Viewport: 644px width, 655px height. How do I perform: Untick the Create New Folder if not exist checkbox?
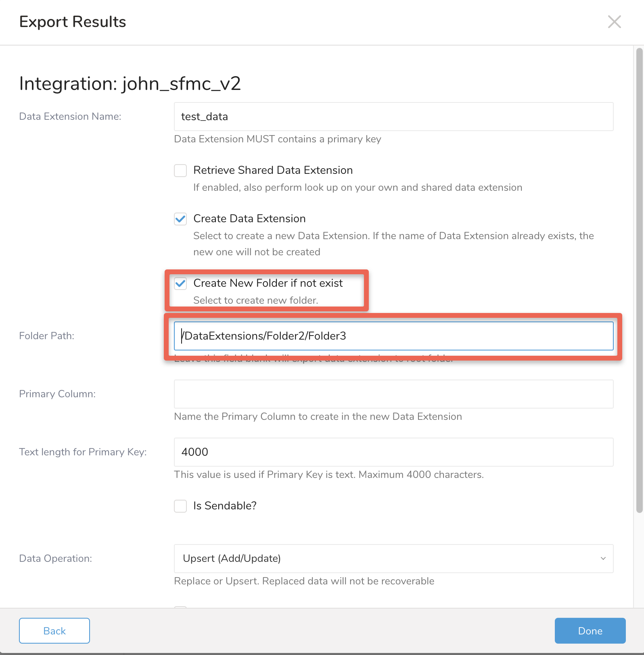tap(180, 284)
